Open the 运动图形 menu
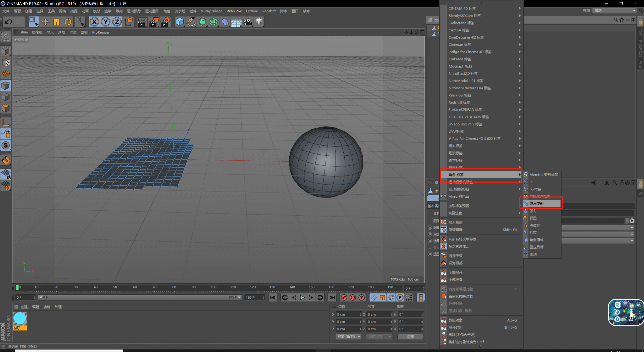The width and height of the screenshot is (644, 352). point(152,11)
